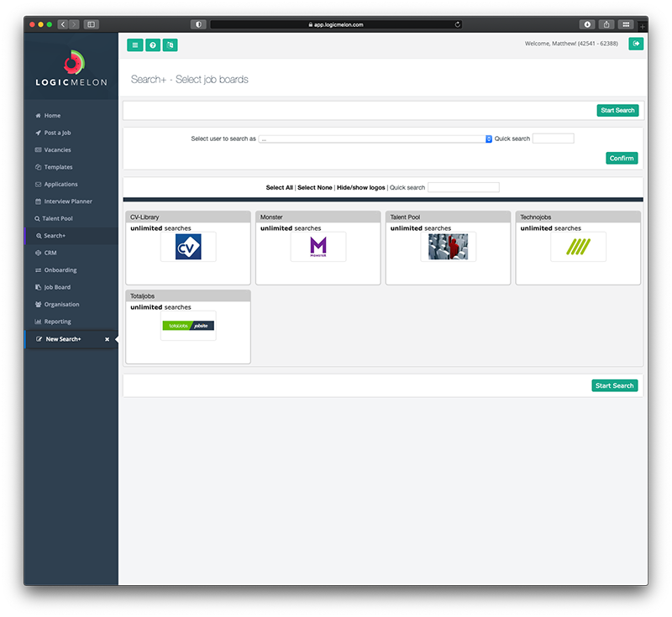Viewport: 672px width, 617px height.
Task: Click the third green toolbar icon button
Action: tap(171, 45)
